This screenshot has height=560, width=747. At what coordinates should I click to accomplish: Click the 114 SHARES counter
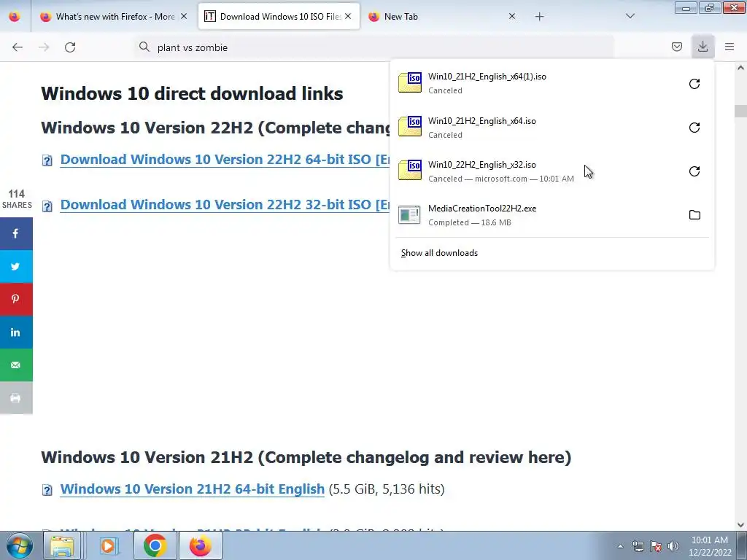tap(17, 199)
